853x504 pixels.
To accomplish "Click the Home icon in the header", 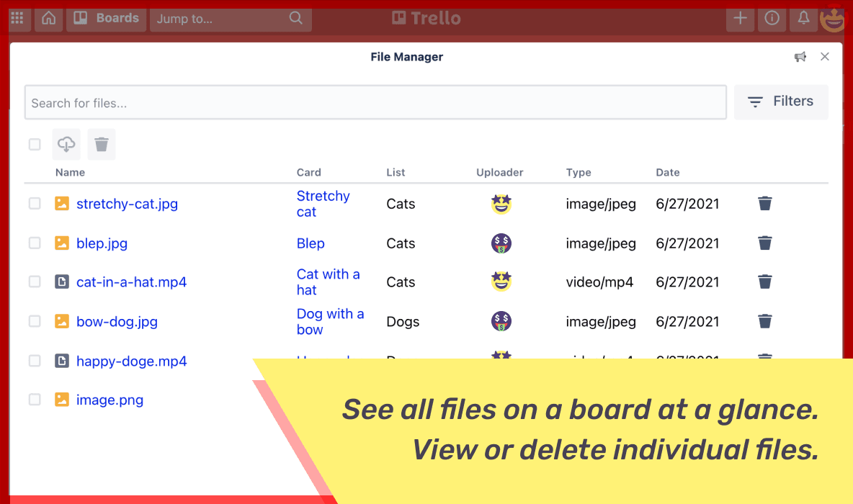I will 48,19.
